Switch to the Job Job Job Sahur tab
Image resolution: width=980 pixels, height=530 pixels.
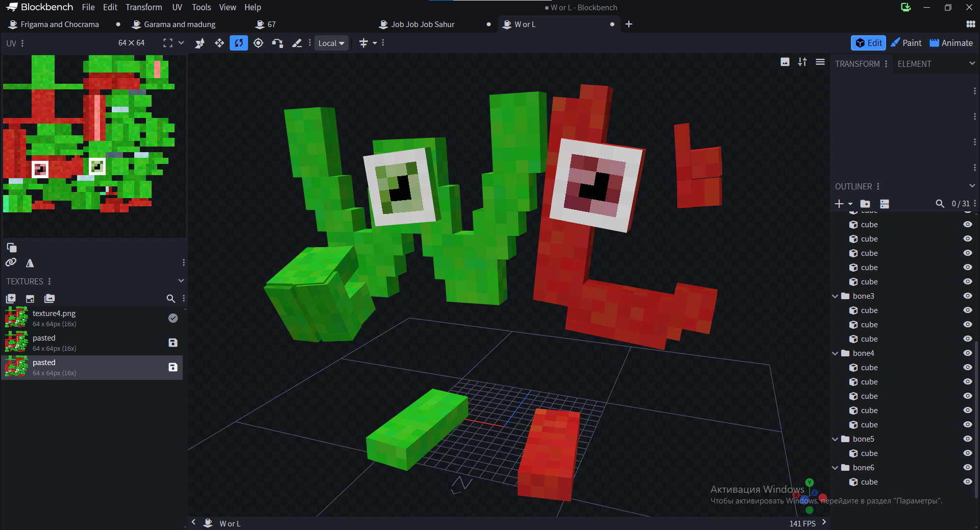point(423,25)
